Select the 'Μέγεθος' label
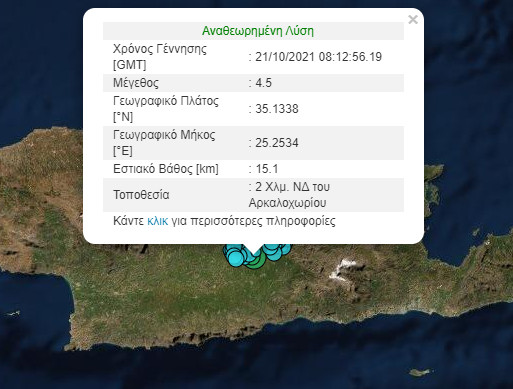Viewport: 513px width, 389px height. (x=136, y=83)
